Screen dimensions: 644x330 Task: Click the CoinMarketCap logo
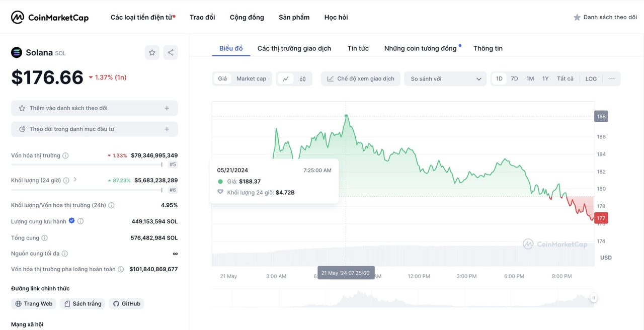pos(50,18)
